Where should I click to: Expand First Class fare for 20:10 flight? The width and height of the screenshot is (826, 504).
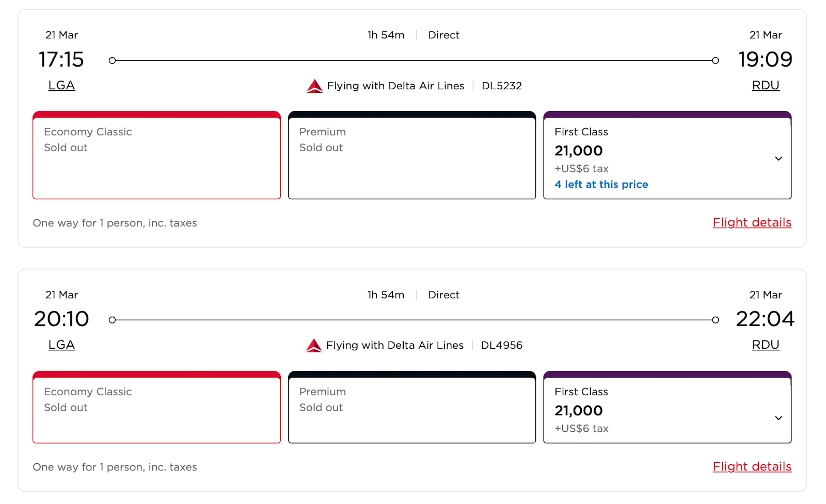(779, 418)
